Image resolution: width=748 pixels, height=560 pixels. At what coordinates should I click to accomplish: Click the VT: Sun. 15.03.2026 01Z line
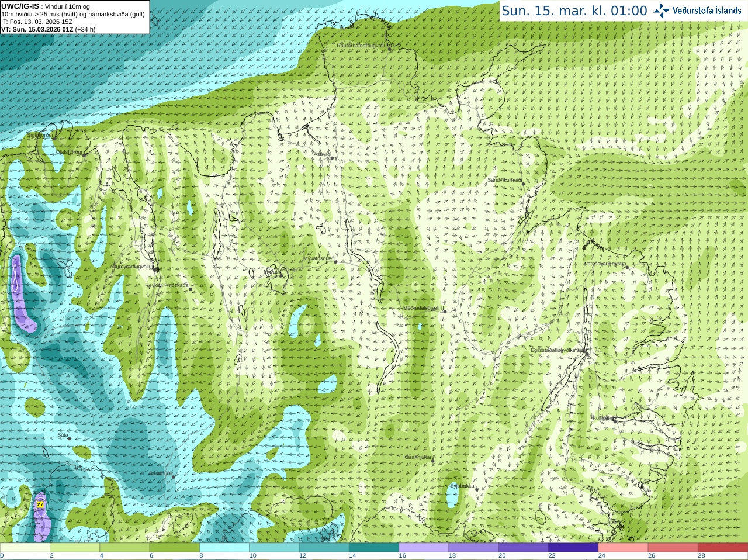[49, 29]
